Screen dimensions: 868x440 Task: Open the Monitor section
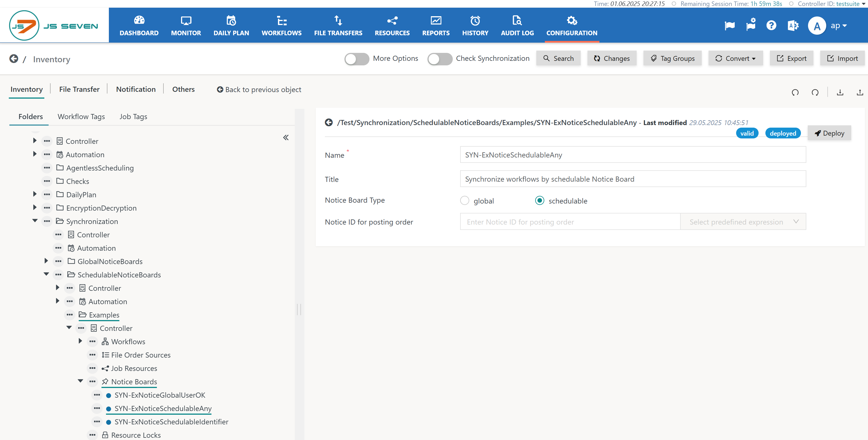point(186,26)
